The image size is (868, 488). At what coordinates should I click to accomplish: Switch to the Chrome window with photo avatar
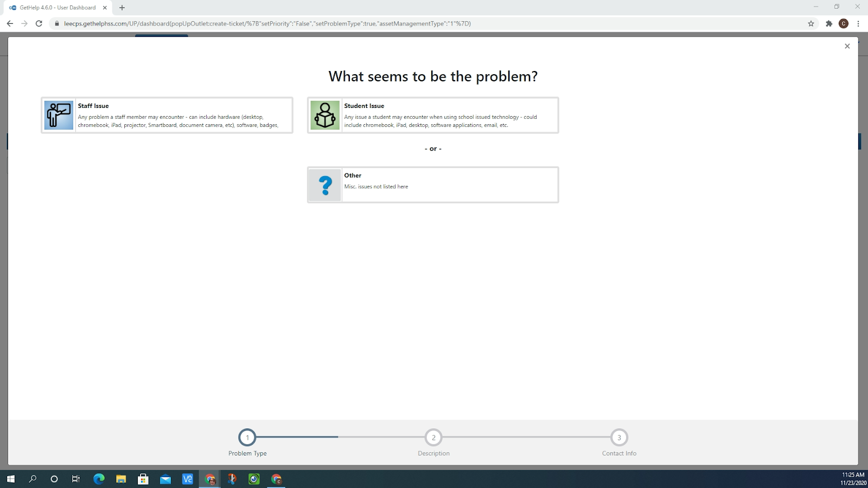[210, 479]
